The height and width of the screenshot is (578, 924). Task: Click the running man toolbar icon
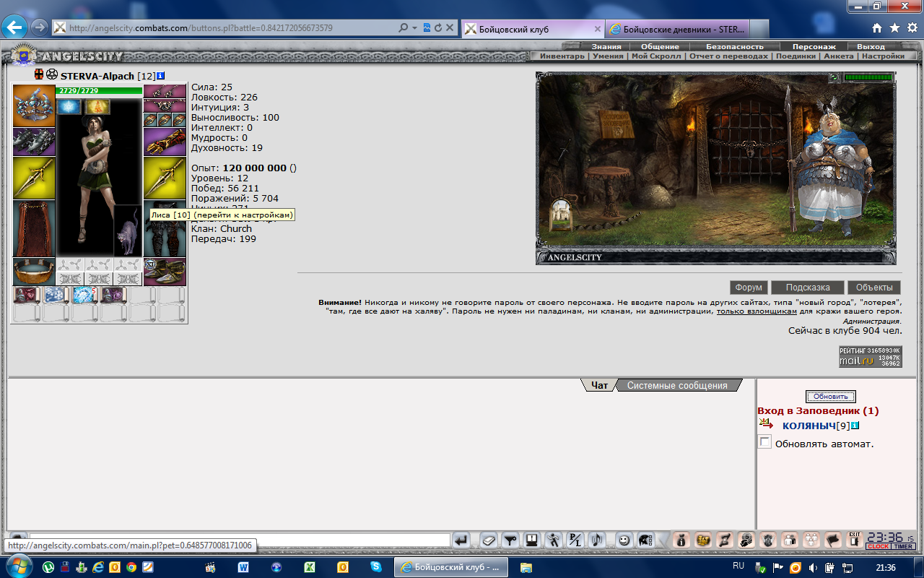554,539
